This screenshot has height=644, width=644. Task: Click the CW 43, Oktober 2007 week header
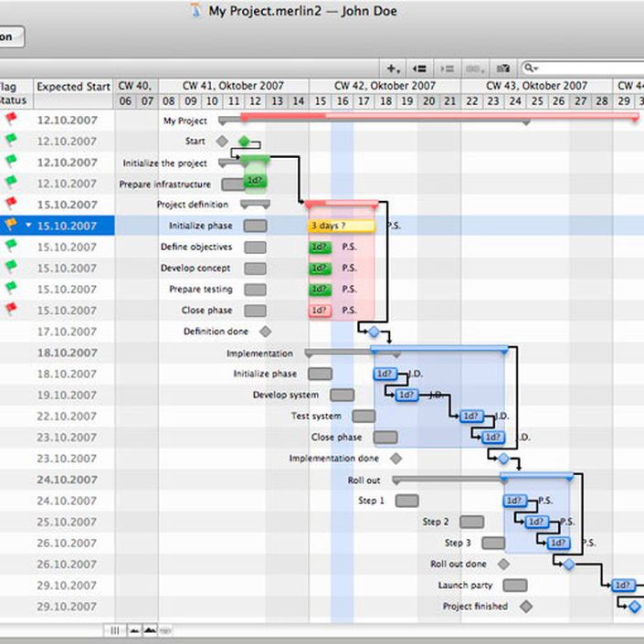click(x=537, y=86)
